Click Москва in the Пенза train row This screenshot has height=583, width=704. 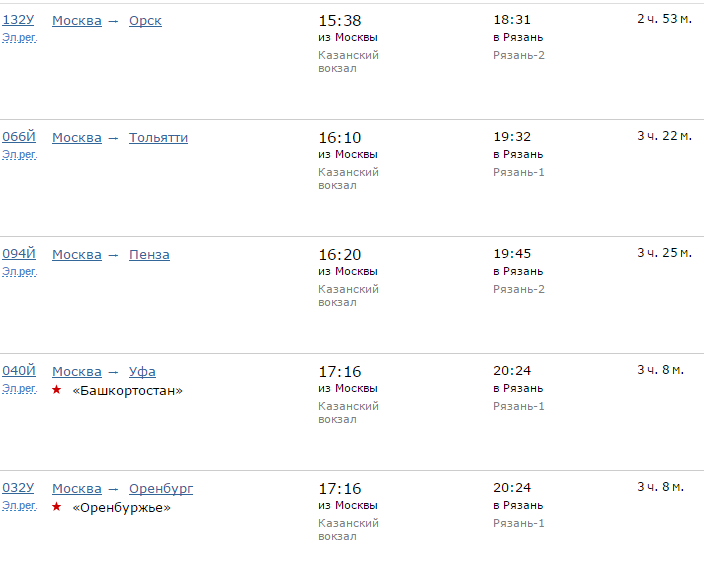pos(77,254)
